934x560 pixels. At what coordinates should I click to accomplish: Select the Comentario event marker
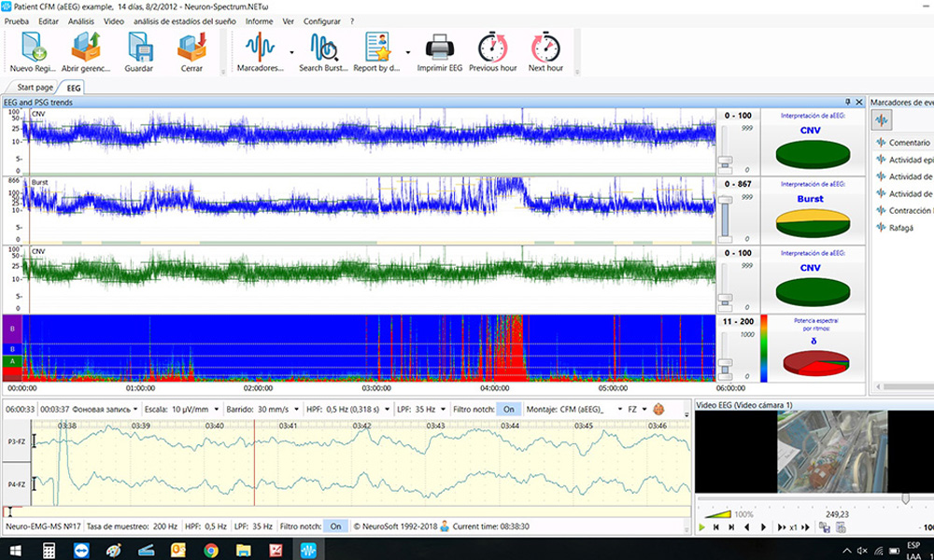(x=908, y=143)
